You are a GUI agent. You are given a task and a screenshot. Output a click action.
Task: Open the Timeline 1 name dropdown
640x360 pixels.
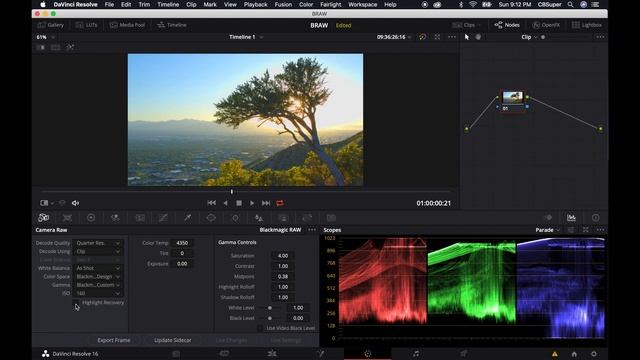pos(246,37)
